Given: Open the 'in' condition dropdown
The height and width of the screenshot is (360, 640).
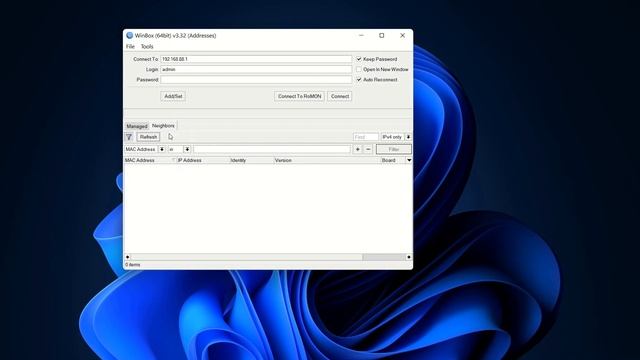Looking at the screenshot, I should point(187,149).
